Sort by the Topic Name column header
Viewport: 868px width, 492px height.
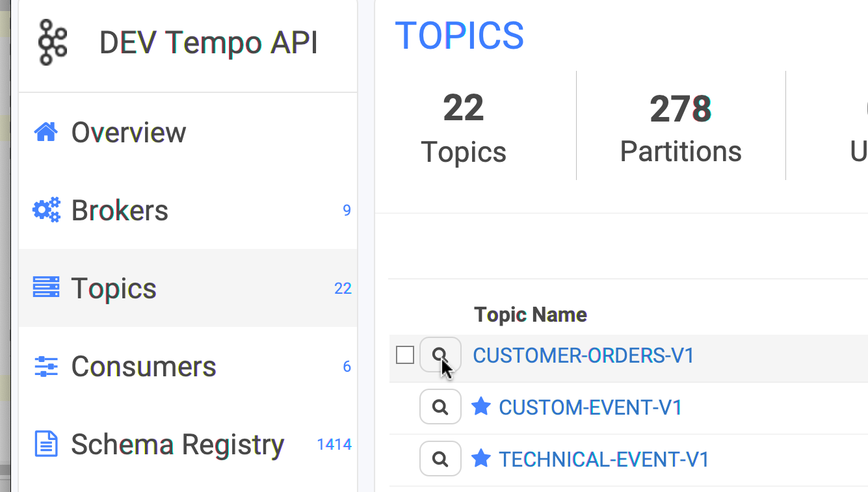[531, 315]
